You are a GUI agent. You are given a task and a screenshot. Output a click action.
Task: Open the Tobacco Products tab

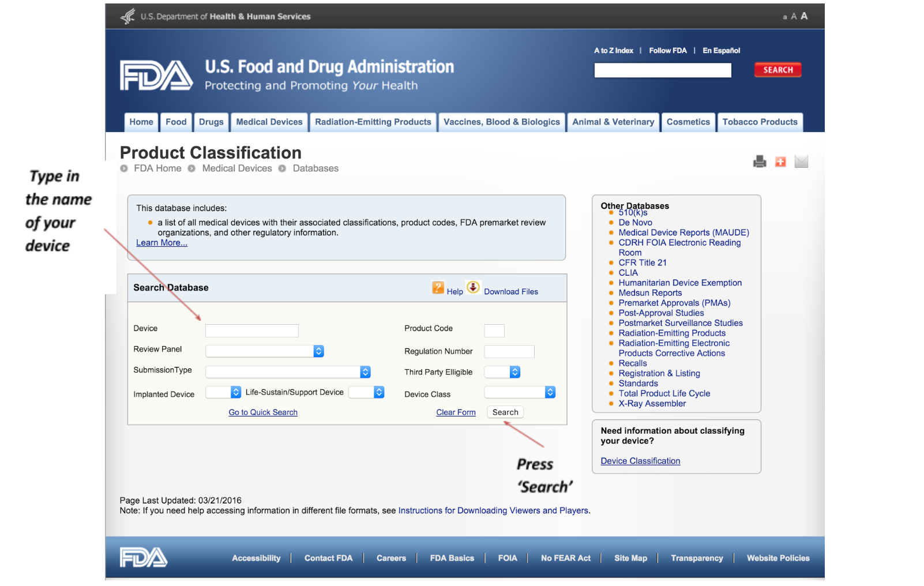(760, 122)
